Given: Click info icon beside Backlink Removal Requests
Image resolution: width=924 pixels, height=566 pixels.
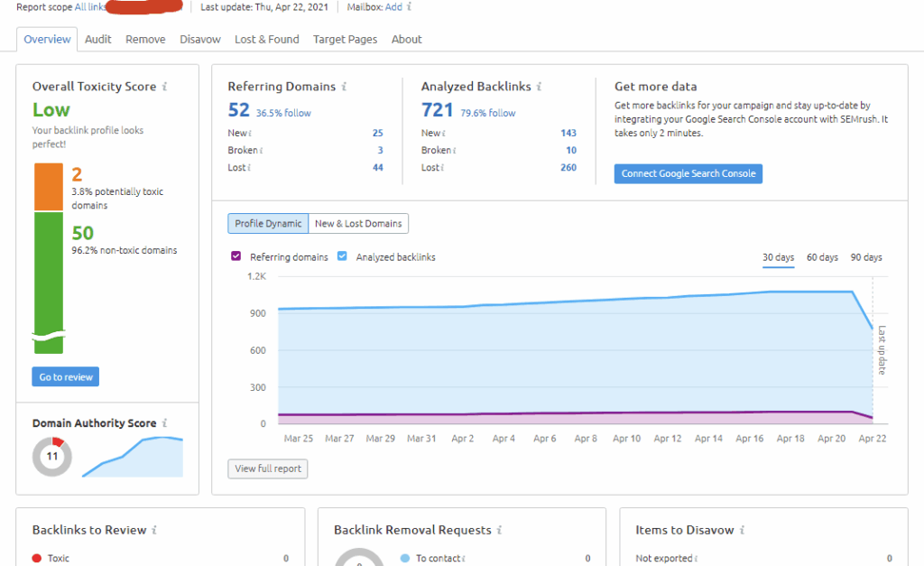Looking at the screenshot, I should [x=500, y=531].
